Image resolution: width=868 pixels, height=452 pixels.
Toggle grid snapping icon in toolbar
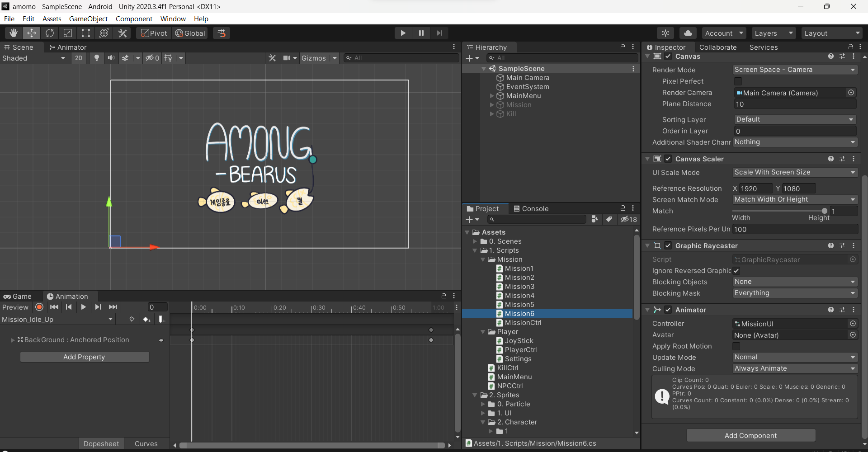click(x=222, y=33)
